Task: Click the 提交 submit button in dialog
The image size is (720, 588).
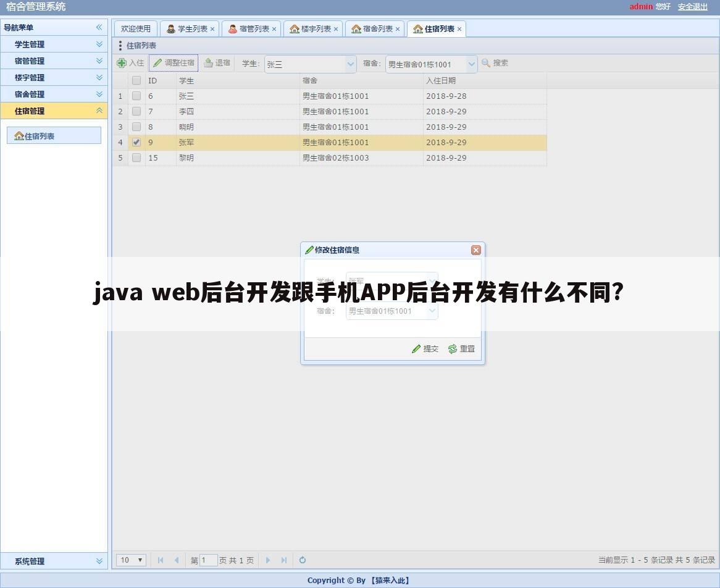Action: click(x=425, y=349)
